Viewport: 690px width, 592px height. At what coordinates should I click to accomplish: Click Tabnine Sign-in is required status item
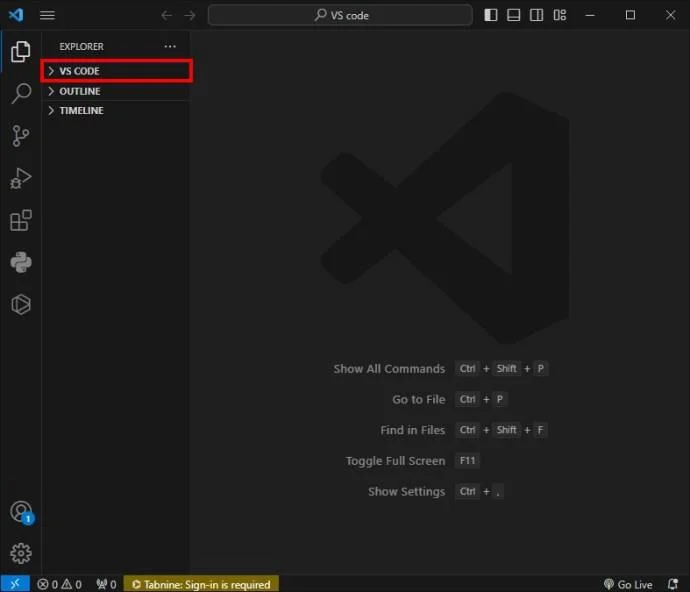tap(201, 584)
